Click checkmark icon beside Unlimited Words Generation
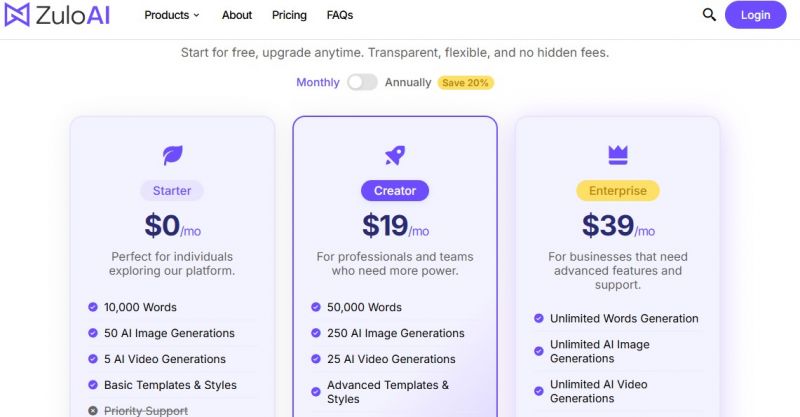Screen dimensions: 800x417 (x=539, y=318)
